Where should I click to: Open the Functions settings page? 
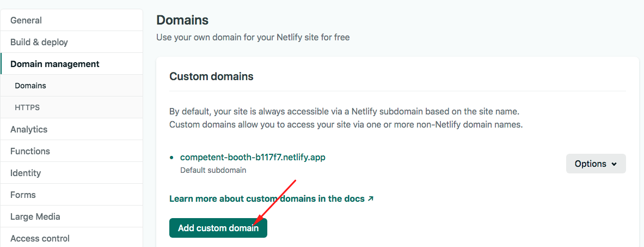pyautogui.click(x=30, y=151)
